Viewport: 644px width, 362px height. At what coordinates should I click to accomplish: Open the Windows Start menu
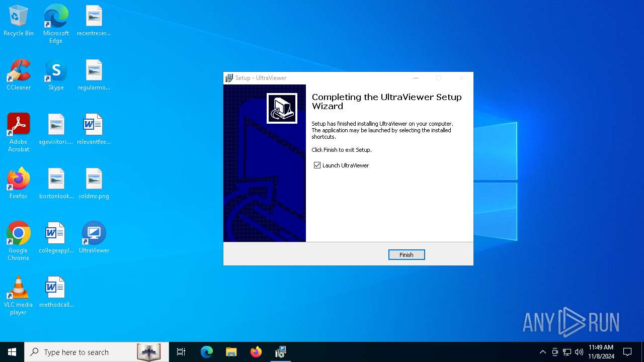pyautogui.click(x=12, y=352)
